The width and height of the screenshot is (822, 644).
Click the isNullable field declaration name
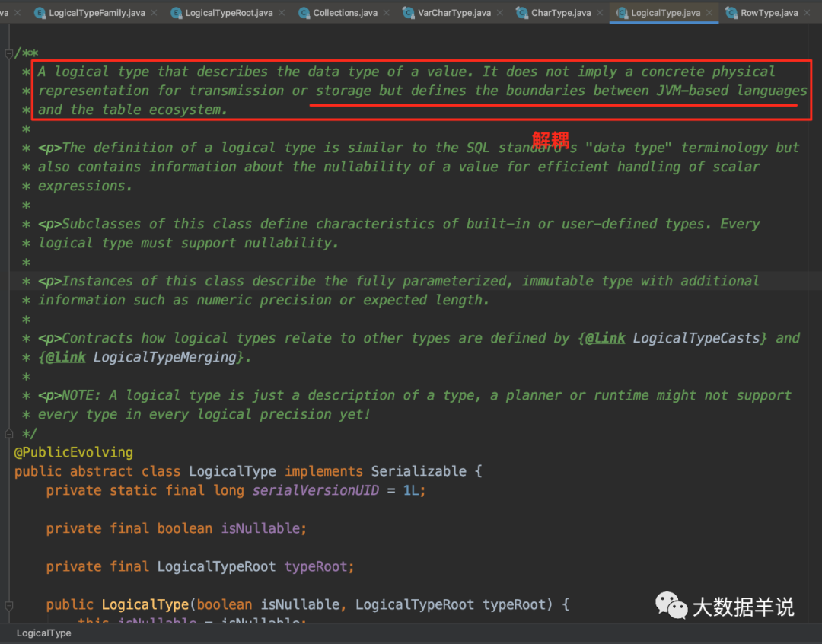pos(260,528)
